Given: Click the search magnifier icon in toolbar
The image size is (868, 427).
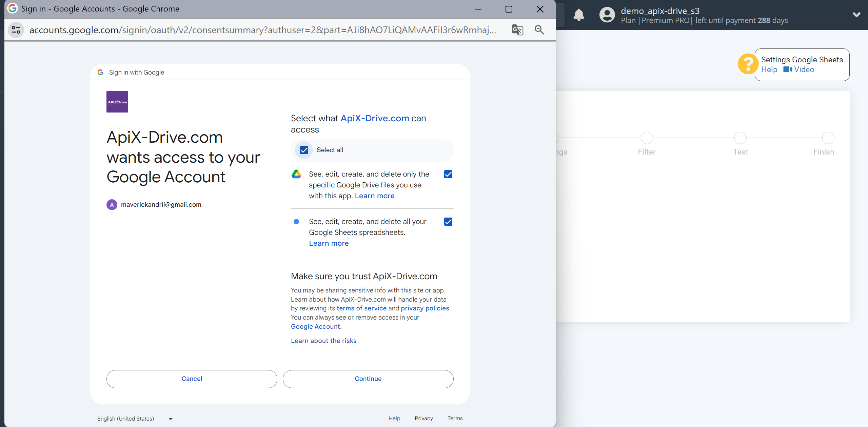Looking at the screenshot, I should [x=539, y=30].
